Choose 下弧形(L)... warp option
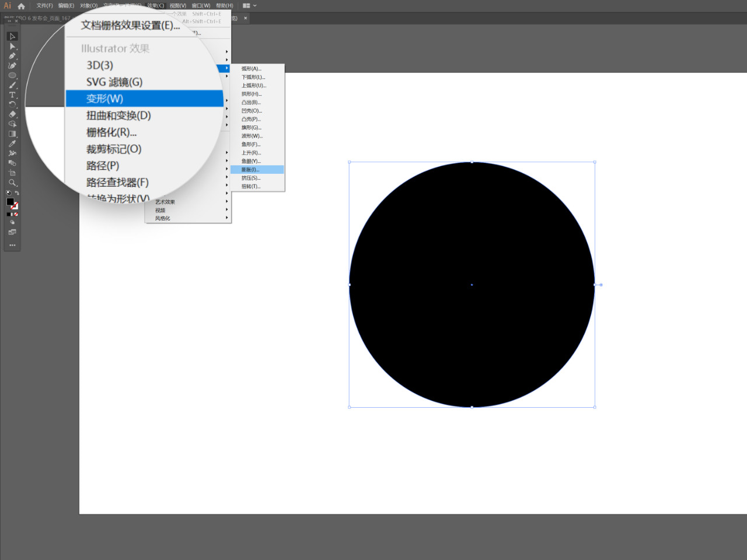 coord(257,77)
